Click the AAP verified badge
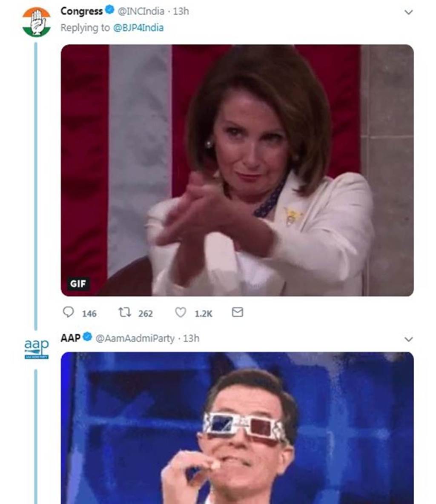The image size is (436, 504). [x=87, y=337]
